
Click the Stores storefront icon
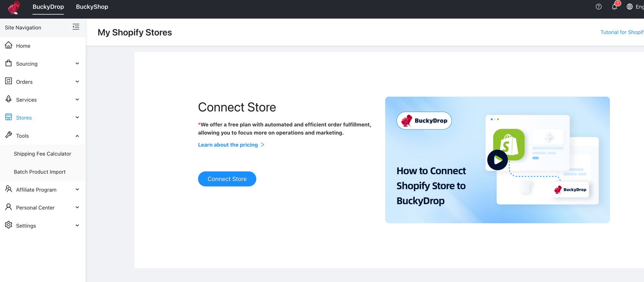coord(9,117)
